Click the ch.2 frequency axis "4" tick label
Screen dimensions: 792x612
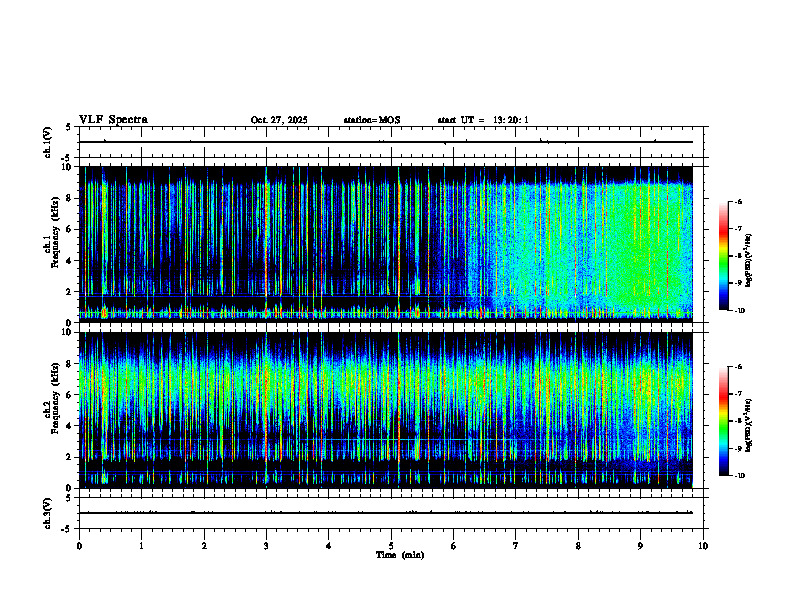pos(71,426)
